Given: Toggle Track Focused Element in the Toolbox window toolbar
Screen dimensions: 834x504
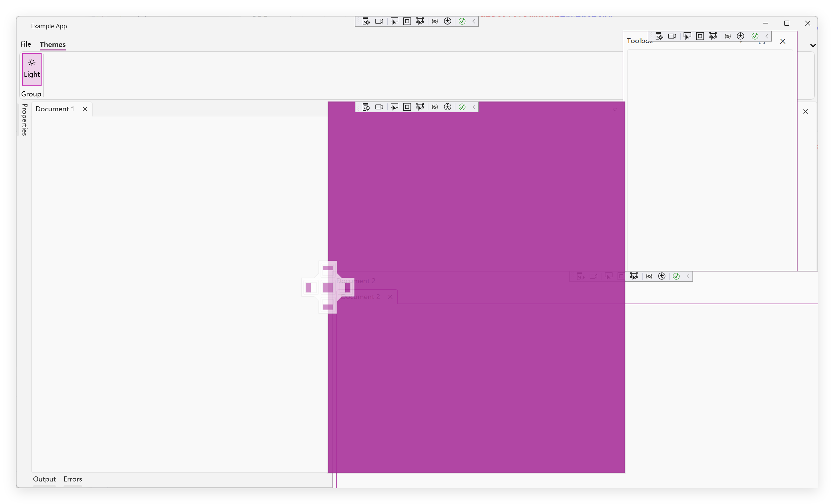Looking at the screenshot, I should 713,36.
